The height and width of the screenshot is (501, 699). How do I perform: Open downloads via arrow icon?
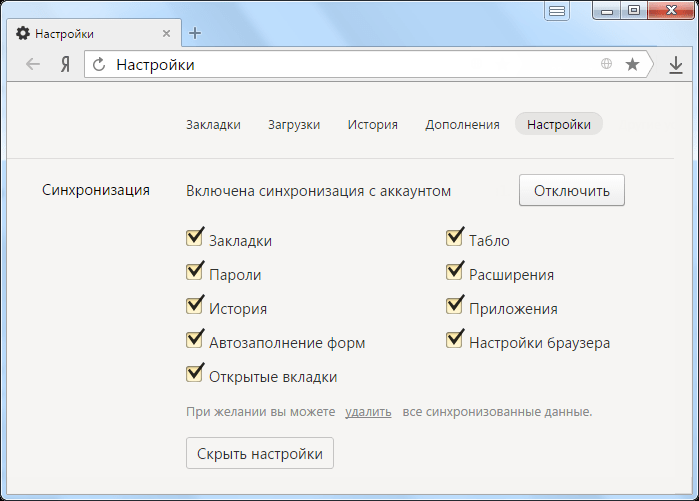tap(676, 65)
